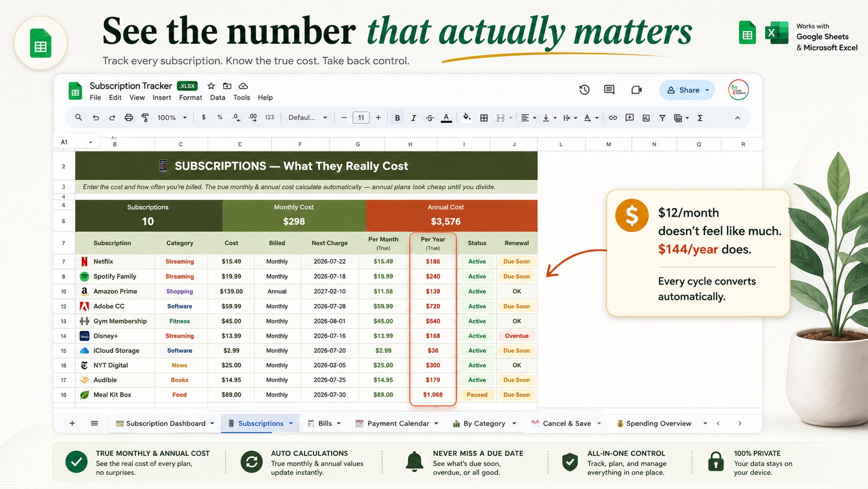Viewport: 868px width, 489px height.
Task: Click the font size field showing 11
Action: (x=361, y=118)
